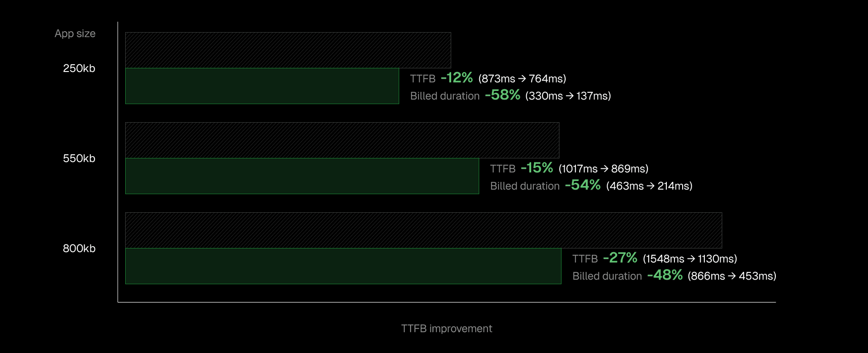Click the hatched baseline bar for 250kb
This screenshot has width=868, height=353.
288,50
